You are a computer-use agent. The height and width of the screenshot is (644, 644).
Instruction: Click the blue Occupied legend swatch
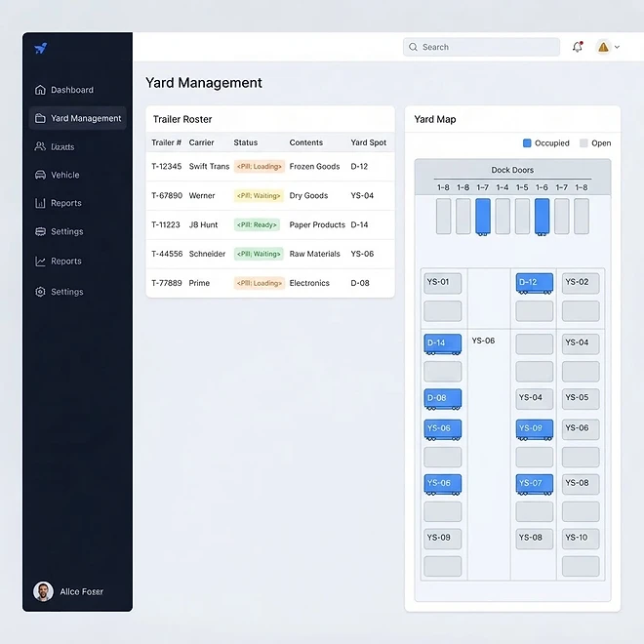click(x=527, y=142)
